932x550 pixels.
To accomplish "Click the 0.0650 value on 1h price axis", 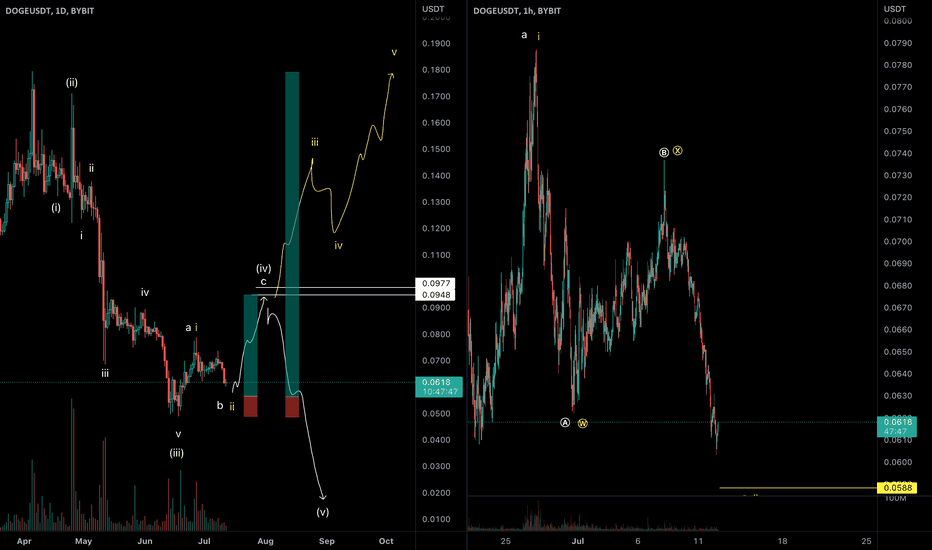I will [x=898, y=352].
